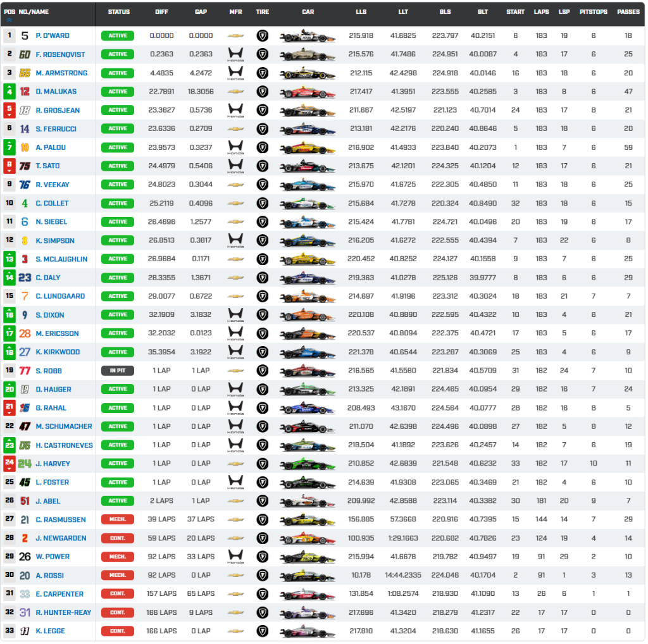
Task: Click car number 47 icon for M. Schumacher
Action: (x=25, y=426)
